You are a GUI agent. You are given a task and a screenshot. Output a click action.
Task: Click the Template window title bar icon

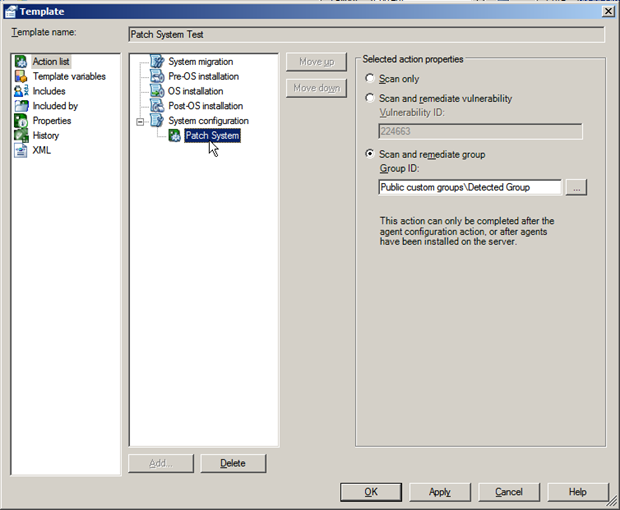tap(10, 11)
